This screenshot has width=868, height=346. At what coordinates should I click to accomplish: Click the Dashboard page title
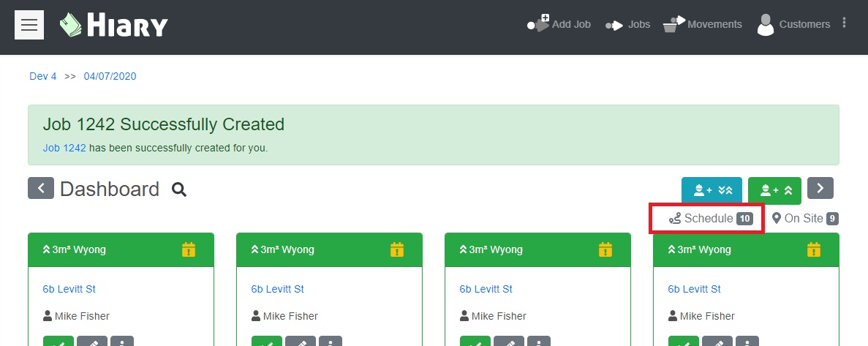[x=110, y=189]
